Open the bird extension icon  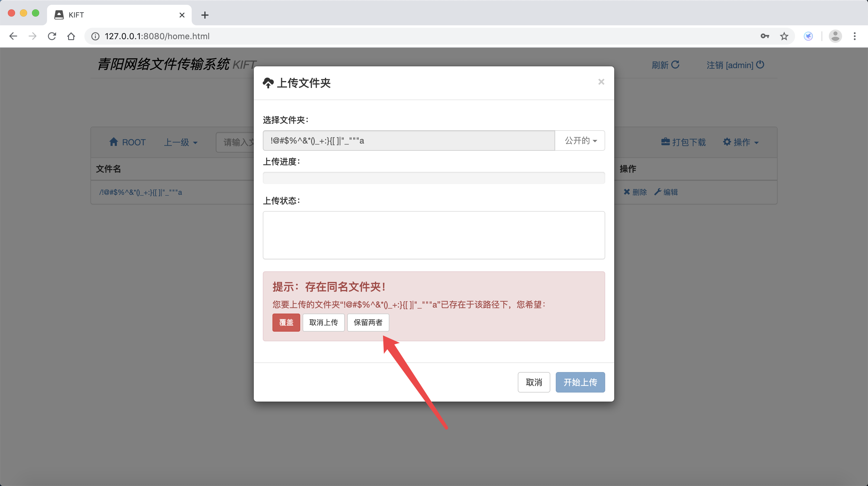[808, 36]
